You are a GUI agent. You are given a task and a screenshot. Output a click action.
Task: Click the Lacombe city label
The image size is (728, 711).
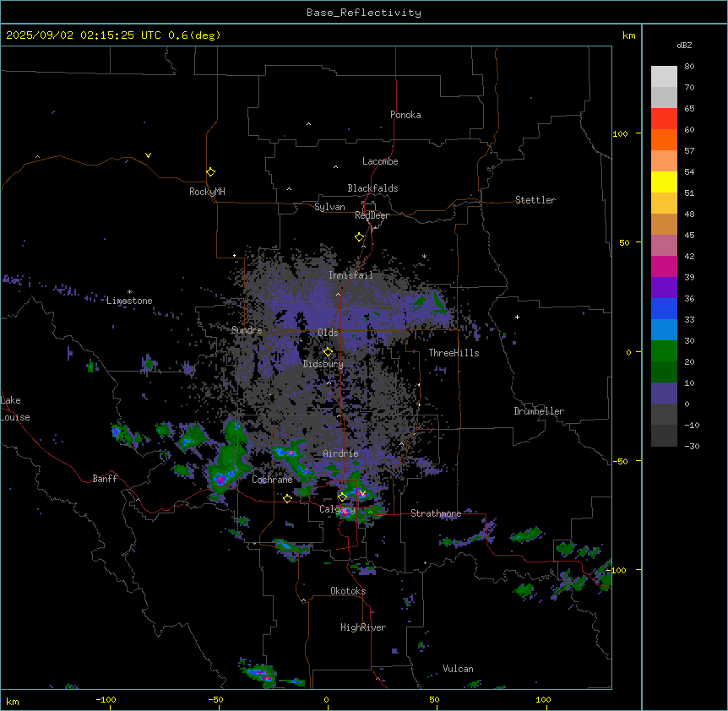(380, 161)
